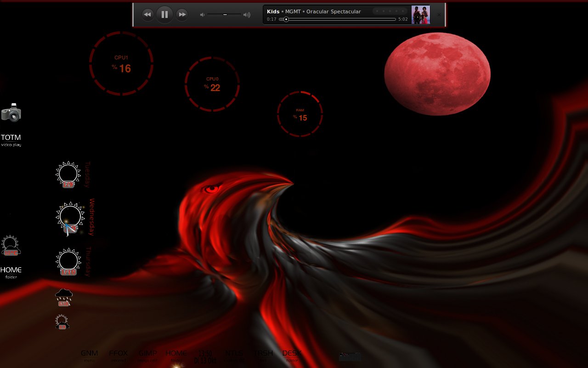588x368 pixels.
Task: Click the Thursday forecast label
Action: coord(88,262)
